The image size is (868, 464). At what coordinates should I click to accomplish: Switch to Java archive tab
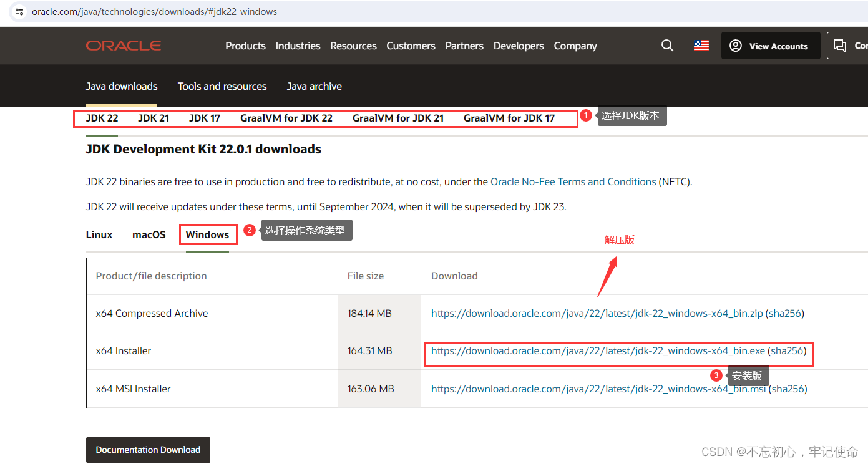coord(314,86)
